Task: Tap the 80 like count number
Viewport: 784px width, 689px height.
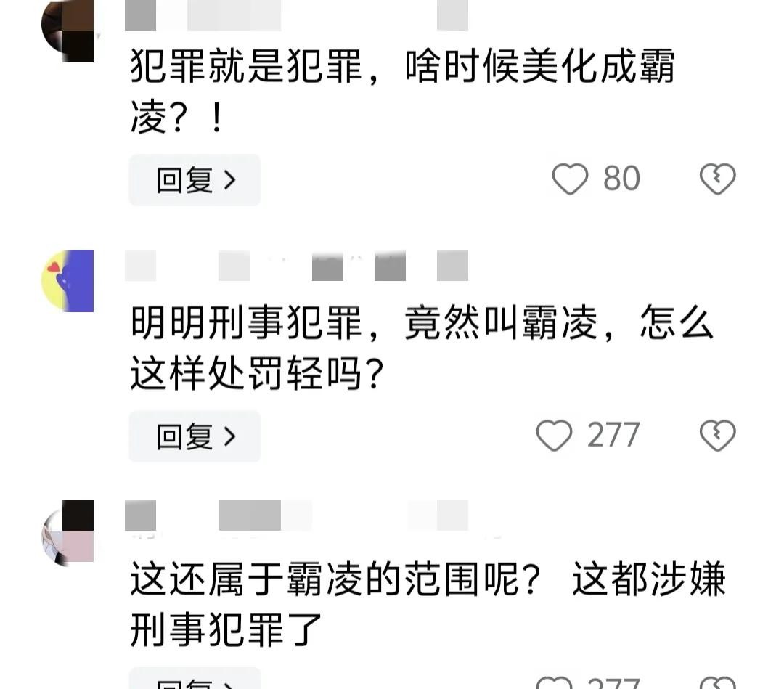Action: tap(621, 179)
